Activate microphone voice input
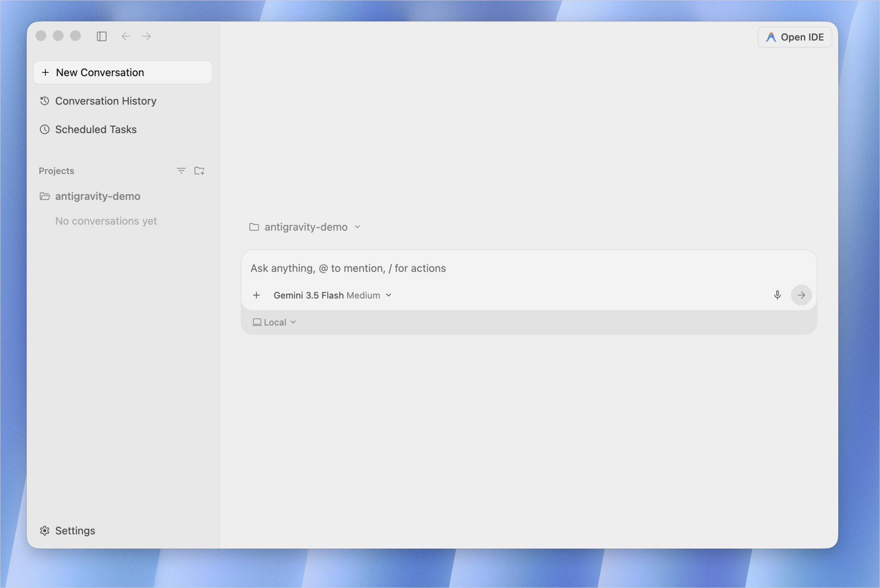 pyautogui.click(x=777, y=295)
